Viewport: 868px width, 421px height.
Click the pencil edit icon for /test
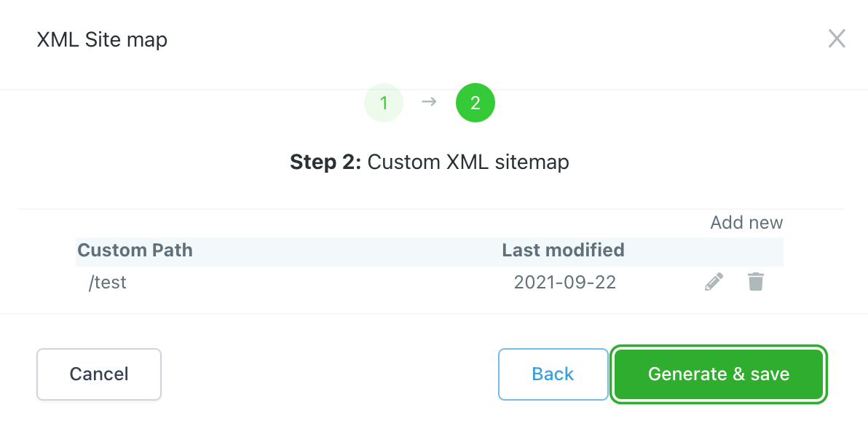tap(714, 282)
